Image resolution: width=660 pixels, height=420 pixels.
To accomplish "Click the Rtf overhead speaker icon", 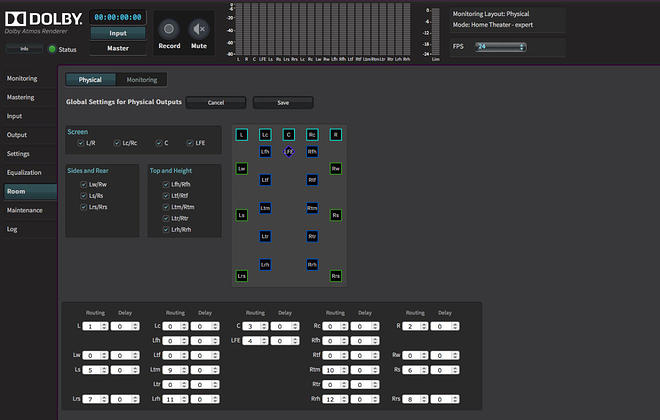I will pos(312,180).
